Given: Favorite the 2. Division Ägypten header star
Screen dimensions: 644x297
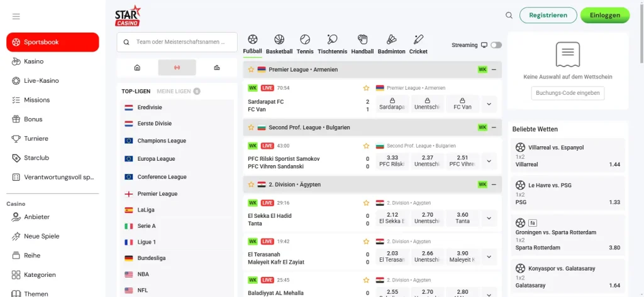Looking at the screenshot, I should (251, 185).
